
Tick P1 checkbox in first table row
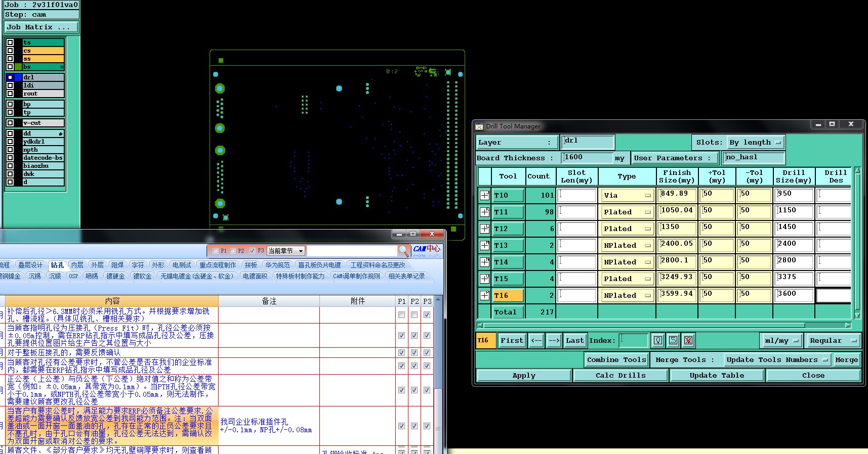[401, 314]
